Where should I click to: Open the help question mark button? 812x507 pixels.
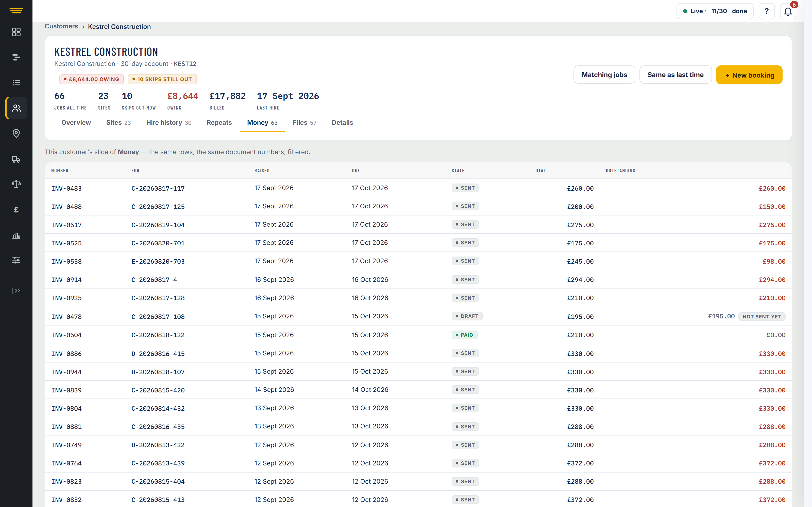pos(766,11)
